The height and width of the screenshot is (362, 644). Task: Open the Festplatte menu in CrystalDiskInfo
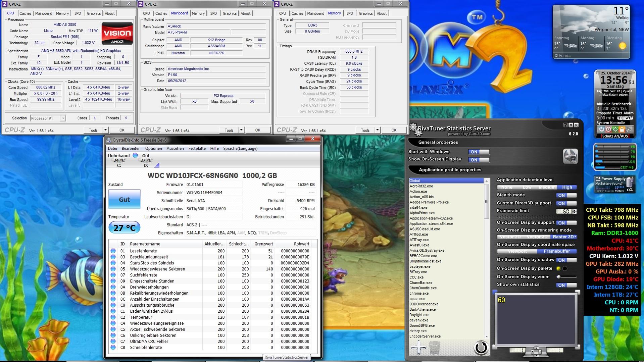[x=197, y=149]
